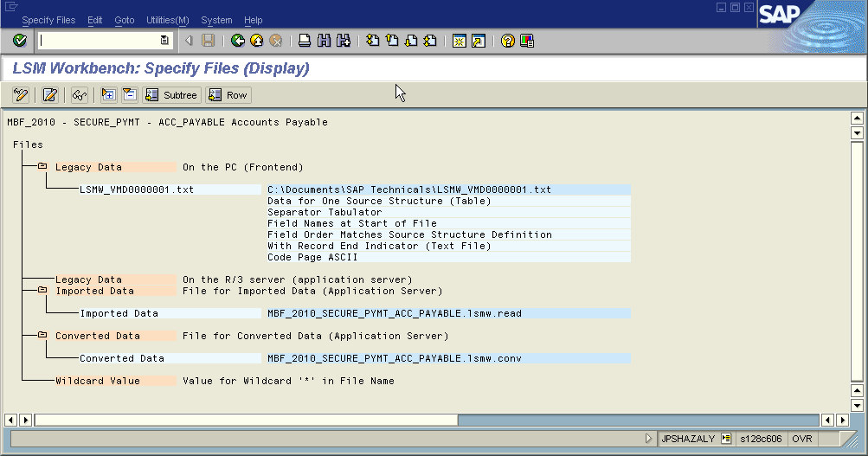Click the status bar system info icon next to JPSHAZALY
Image resolution: width=868 pixels, height=456 pixels.
point(726,439)
